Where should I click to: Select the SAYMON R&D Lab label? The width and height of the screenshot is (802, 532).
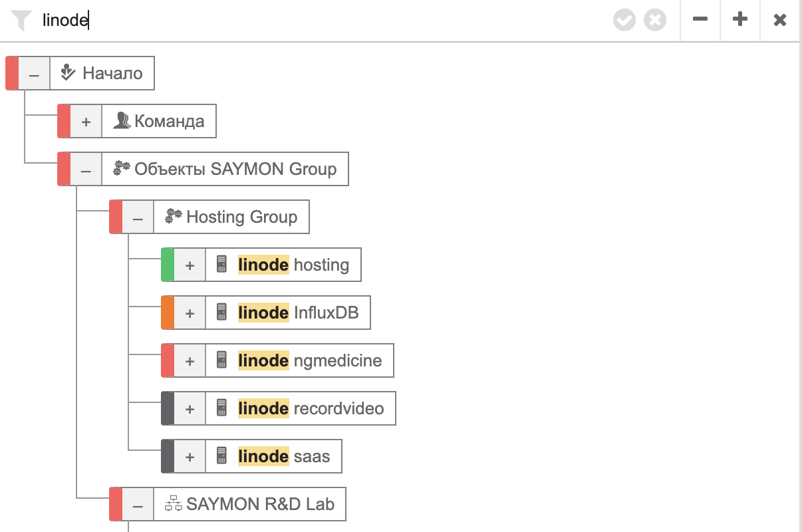261,504
